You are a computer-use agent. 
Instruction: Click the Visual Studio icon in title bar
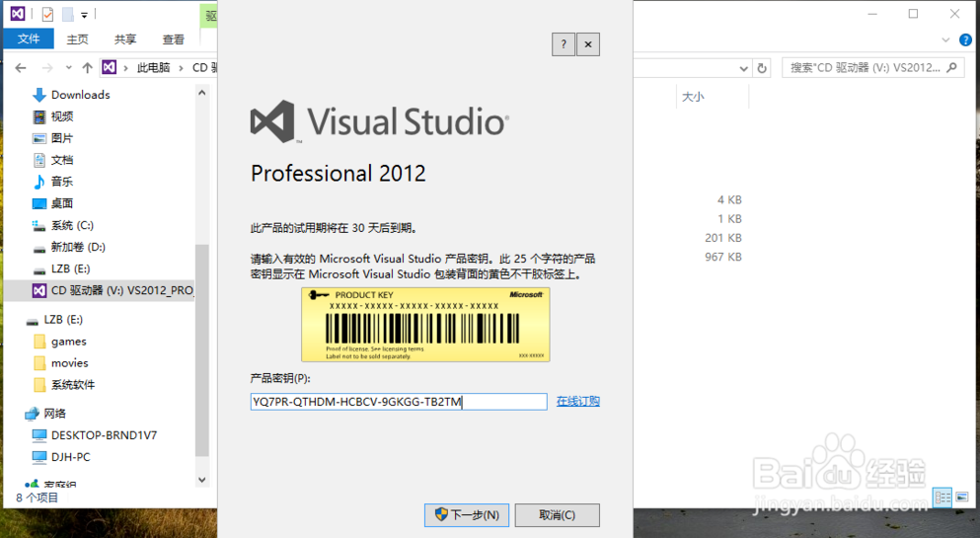click(x=18, y=13)
